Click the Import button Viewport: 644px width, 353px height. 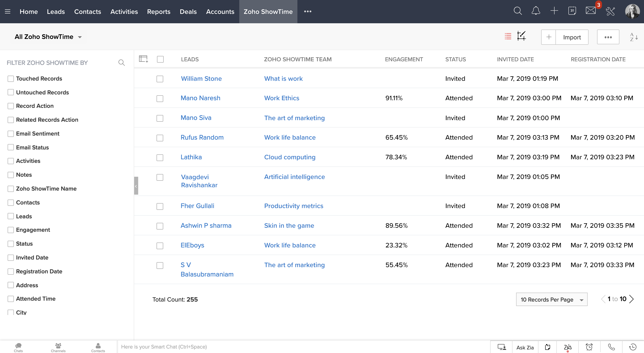coord(572,37)
